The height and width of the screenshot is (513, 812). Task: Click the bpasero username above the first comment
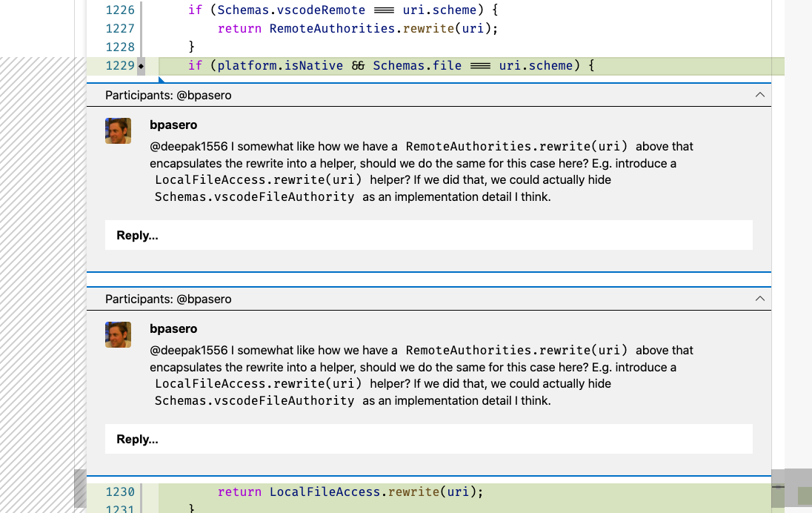point(173,125)
